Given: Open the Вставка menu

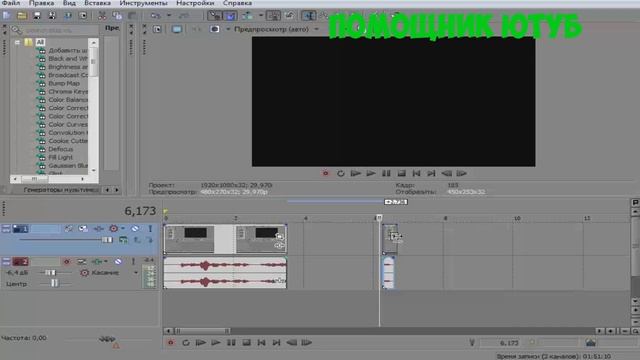Looking at the screenshot, I should pyautogui.click(x=98, y=3).
